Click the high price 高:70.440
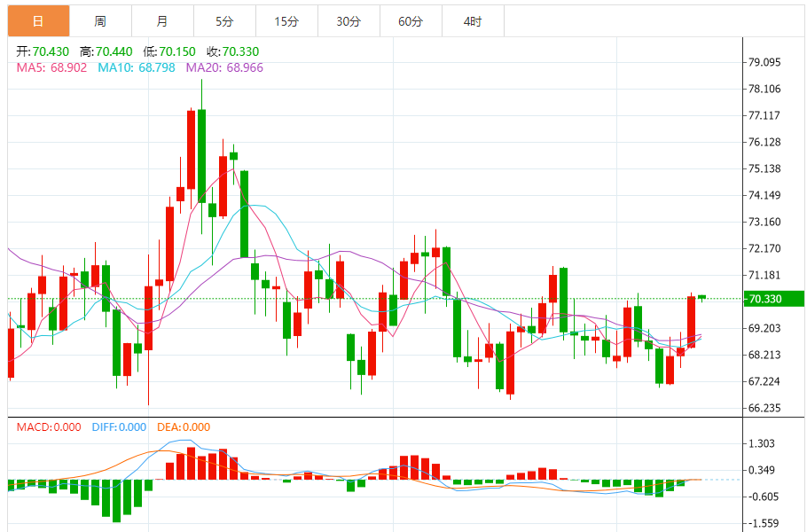807x532 pixels. [106, 51]
